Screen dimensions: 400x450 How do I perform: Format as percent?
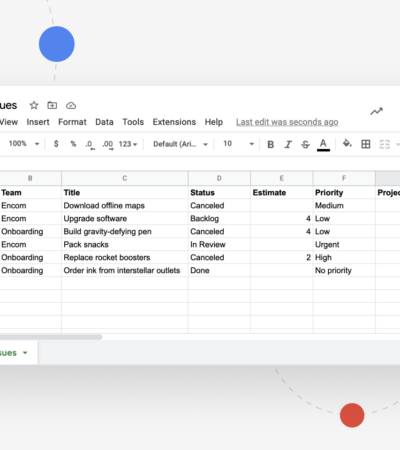(73, 144)
